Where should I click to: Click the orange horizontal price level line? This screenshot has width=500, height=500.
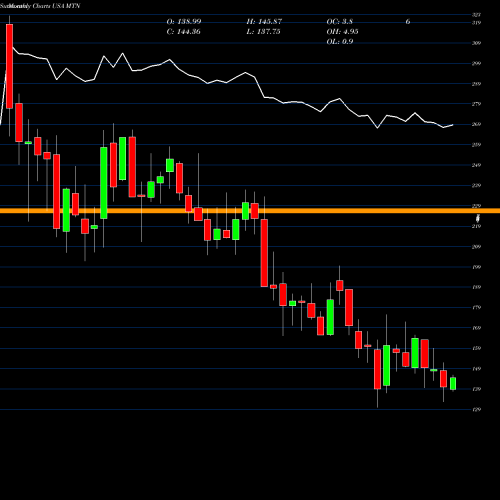coord(250,211)
